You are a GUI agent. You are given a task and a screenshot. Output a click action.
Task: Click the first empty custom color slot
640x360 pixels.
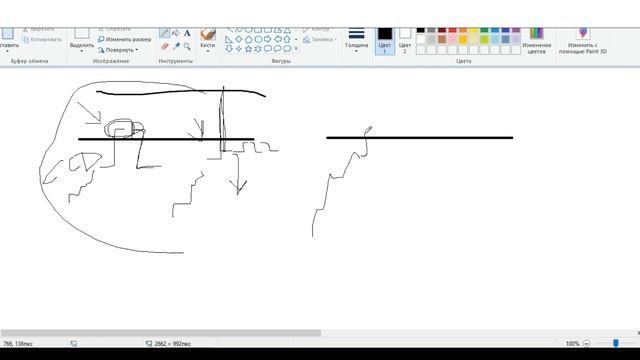[x=421, y=50]
